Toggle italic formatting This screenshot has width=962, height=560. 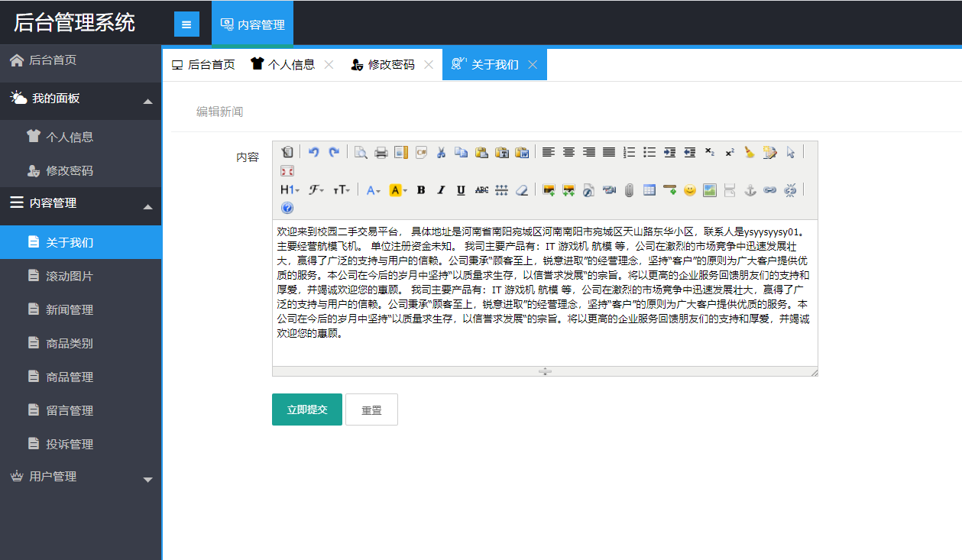click(x=441, y=190)
